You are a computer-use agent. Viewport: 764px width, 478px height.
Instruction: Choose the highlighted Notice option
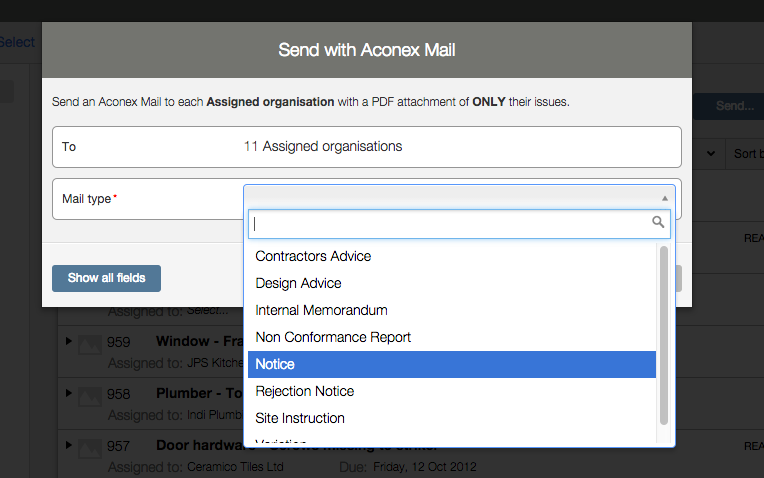[x=452, y=364]
